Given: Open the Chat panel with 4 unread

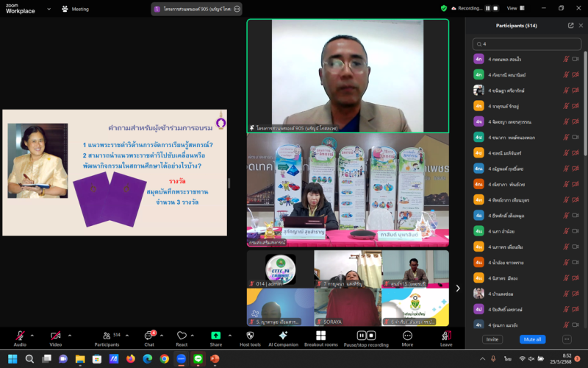Looking at the screenshot, I should click(x=150, y=339).
